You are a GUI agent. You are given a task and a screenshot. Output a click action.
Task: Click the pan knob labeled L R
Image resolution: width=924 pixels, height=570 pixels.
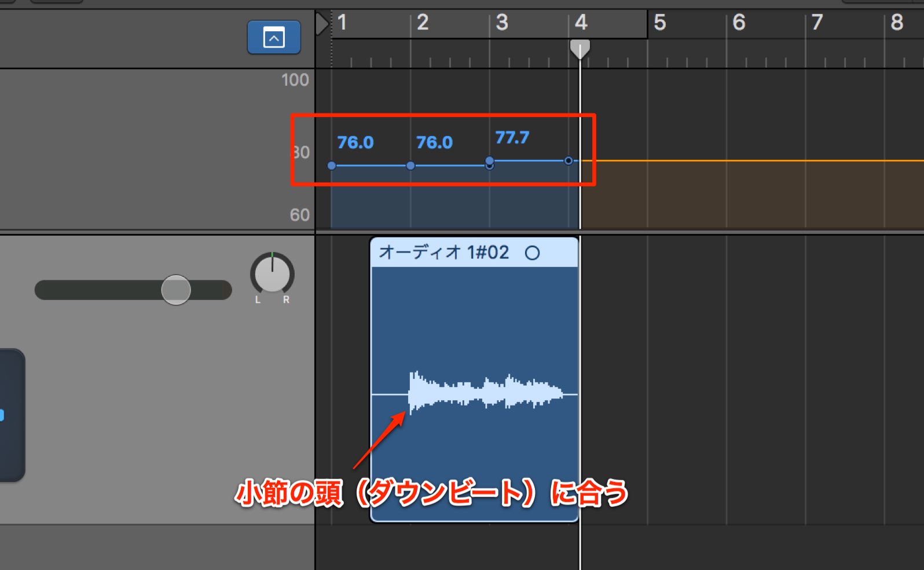pyautogui.click(x=272, y=274)
